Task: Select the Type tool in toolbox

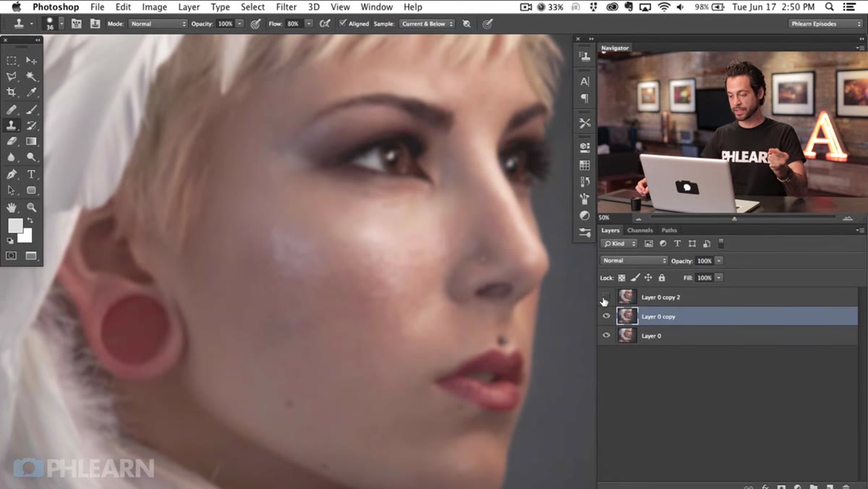Action: click(x=31, y=174)
